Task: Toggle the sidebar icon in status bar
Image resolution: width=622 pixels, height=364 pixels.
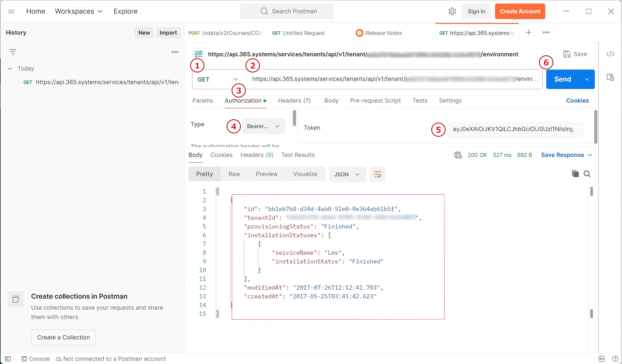Action: 8,359
